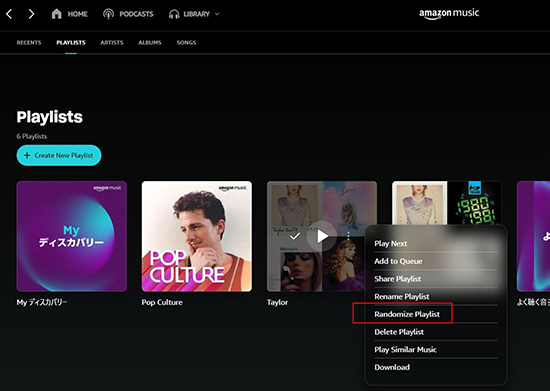550x391 pixels.
Task: Click the checkmark on the Taylor playlist cover
Action: coord(295,236)
